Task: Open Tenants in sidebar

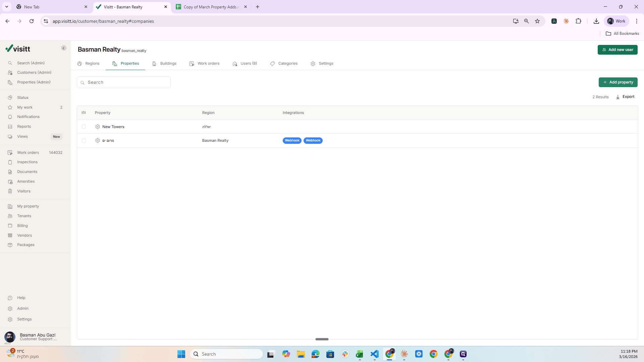Action: pos(24,216)
